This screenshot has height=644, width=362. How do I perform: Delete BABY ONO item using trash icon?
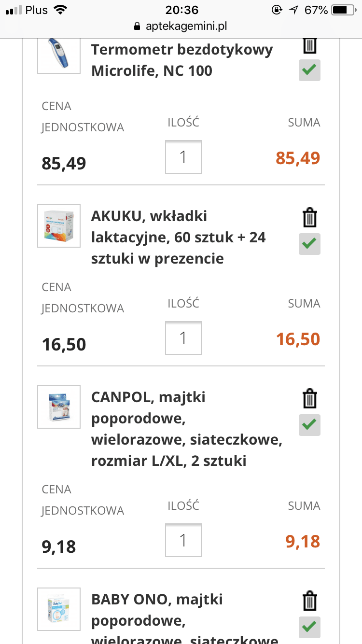point(309,601)
